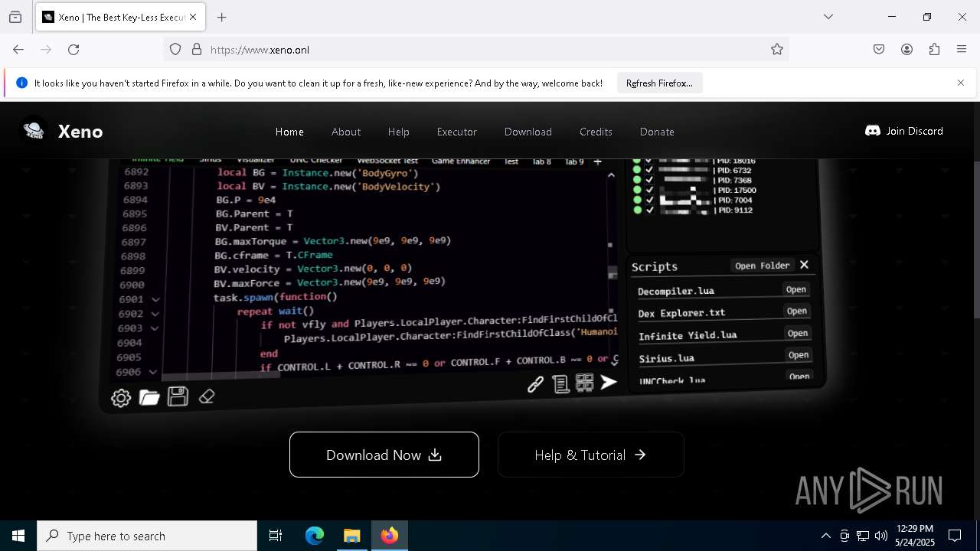Collapse code fold at line 6906
The width and height of the screenshot is (980, 551).
click(152, 372)
